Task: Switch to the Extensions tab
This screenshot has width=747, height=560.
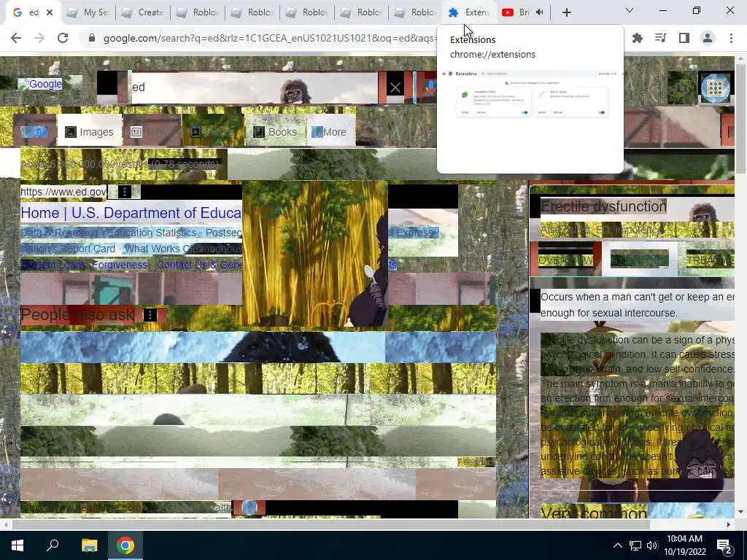Action: [469, 12]
